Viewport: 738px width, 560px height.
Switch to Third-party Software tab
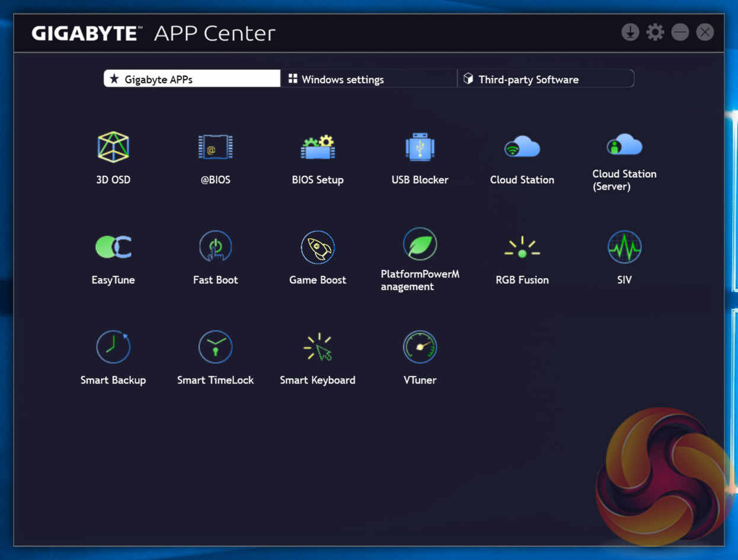tap(545, 79)
